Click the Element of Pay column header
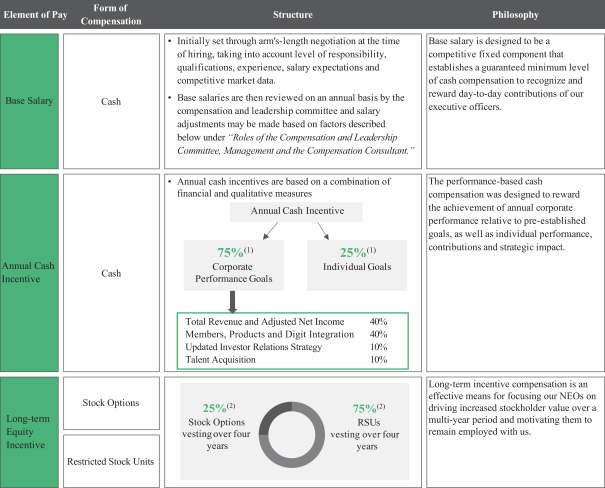This screenshot has width=605, height=488. tap(28, 15)
